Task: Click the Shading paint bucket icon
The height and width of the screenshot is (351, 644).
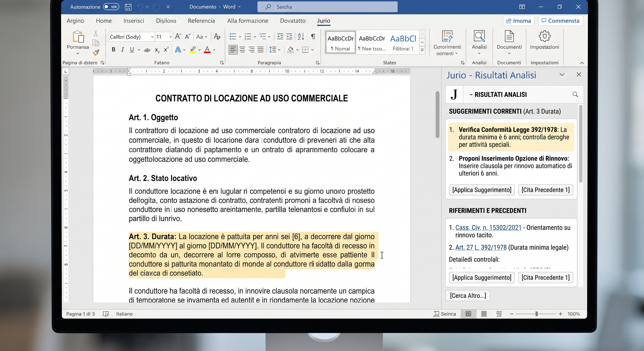Action: click(290, 49)
